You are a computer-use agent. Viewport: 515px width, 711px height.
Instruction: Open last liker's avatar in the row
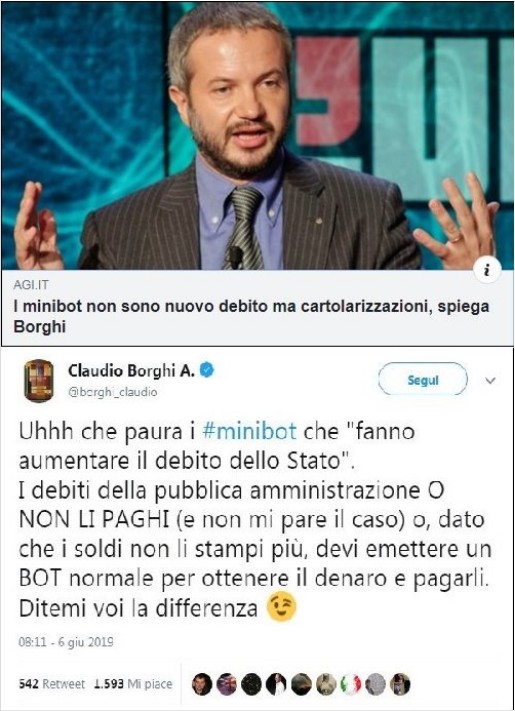coord(400,684)
